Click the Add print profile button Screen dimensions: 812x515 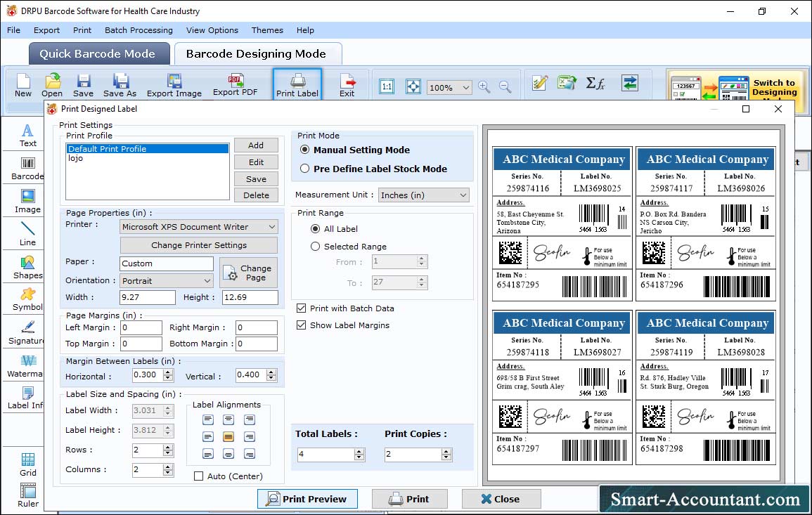pos(256,145)
